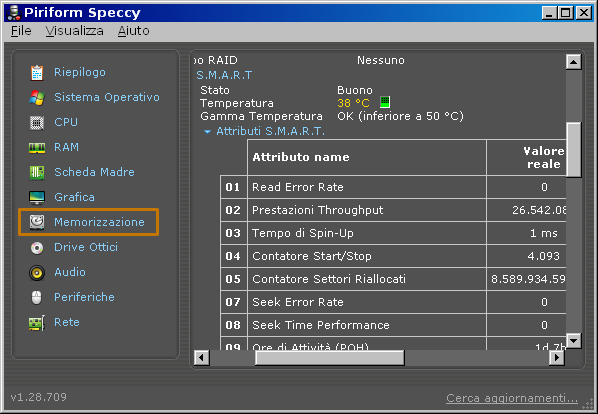Click the horizontal scrollbar left arrow
The height and width of the screenshot is (414, 598).
coord(201,358)
